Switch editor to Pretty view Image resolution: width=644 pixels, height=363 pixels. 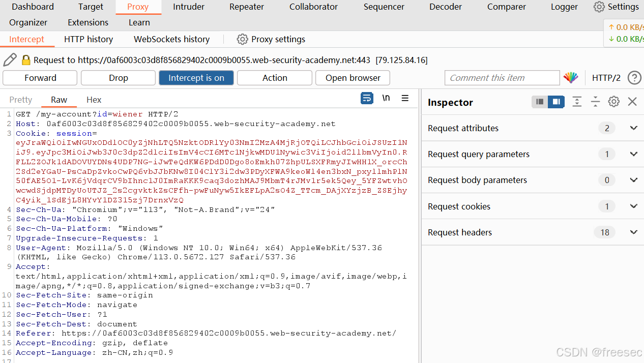click(x=21, y=100)
